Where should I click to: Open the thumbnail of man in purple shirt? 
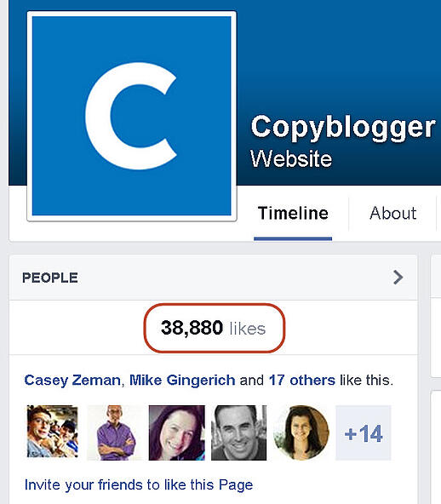coord(114,432)
